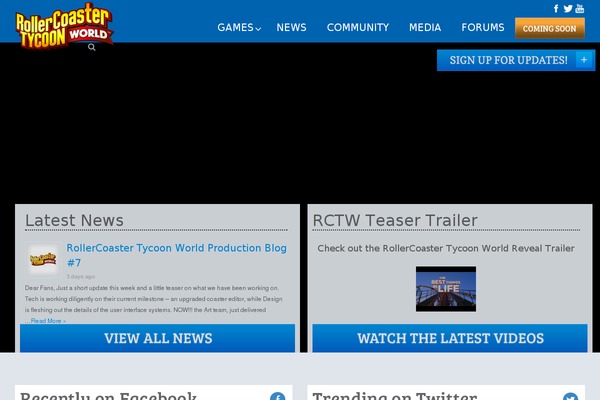Click the Trending on Twitter heading
600x400 pixels.
(x=395, y=396)
